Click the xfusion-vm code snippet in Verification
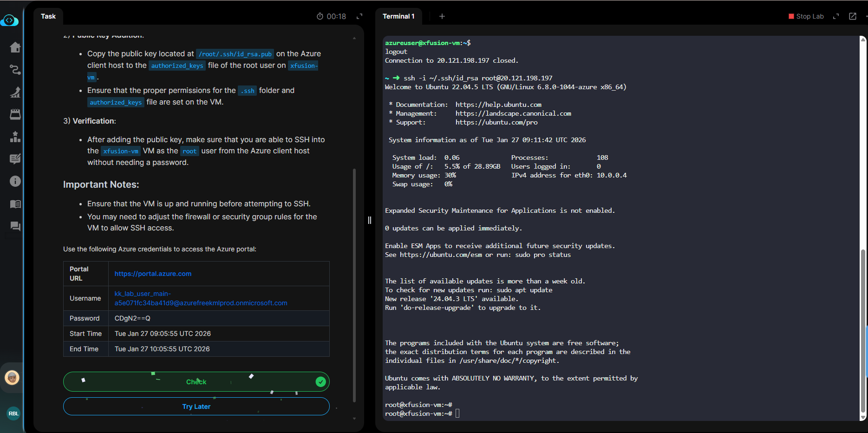Screen dimensions: 868x433 pos(121,151)
